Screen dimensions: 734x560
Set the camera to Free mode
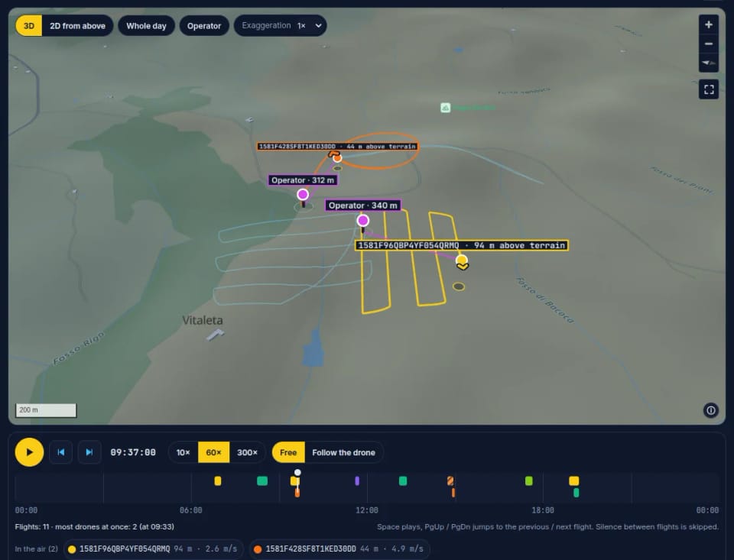tap(288, 452)
